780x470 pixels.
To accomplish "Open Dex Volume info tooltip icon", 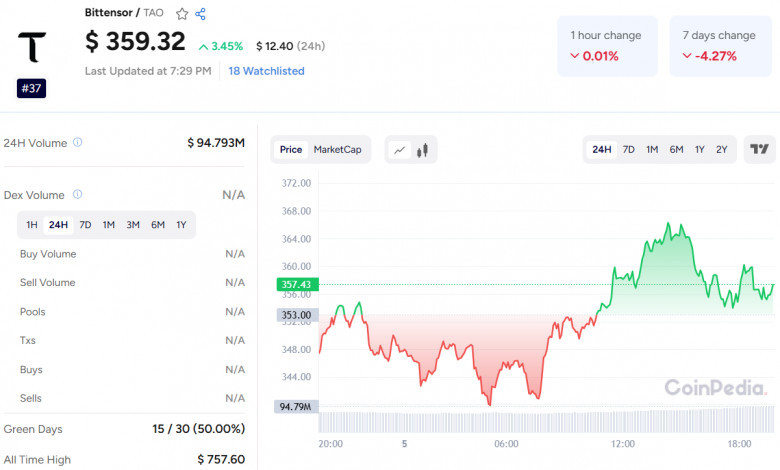I will coord(78,194).
